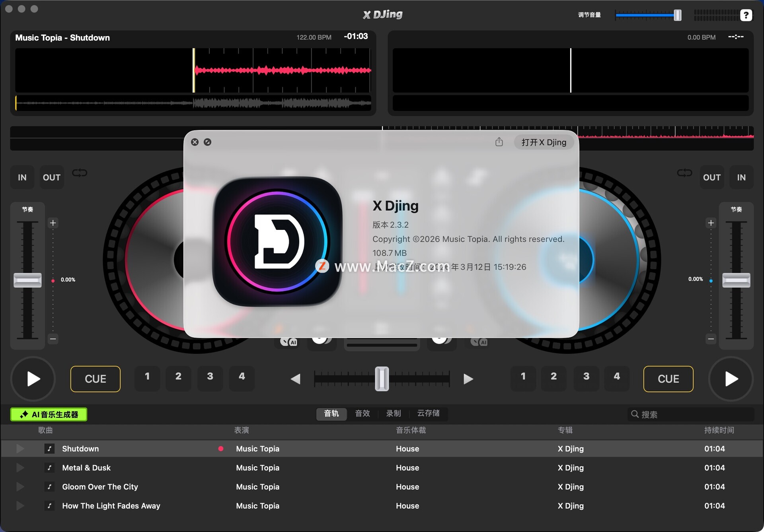Screen dimensions: 764x532
Task: Preview Metal & Dusk track play icon
Action: coord(20,468)
